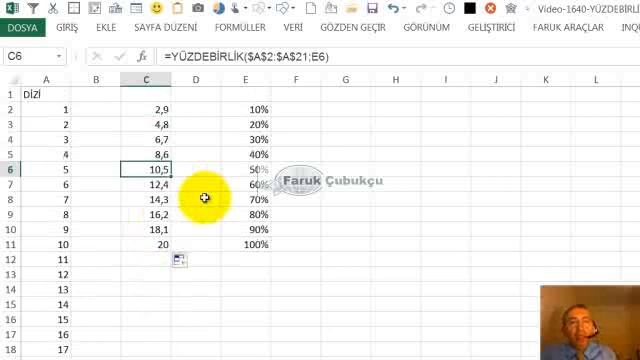Image resolution: width=640 pixels, height=360 pixels.
Task: Click the Name Box showing C6
Action: 29,56
